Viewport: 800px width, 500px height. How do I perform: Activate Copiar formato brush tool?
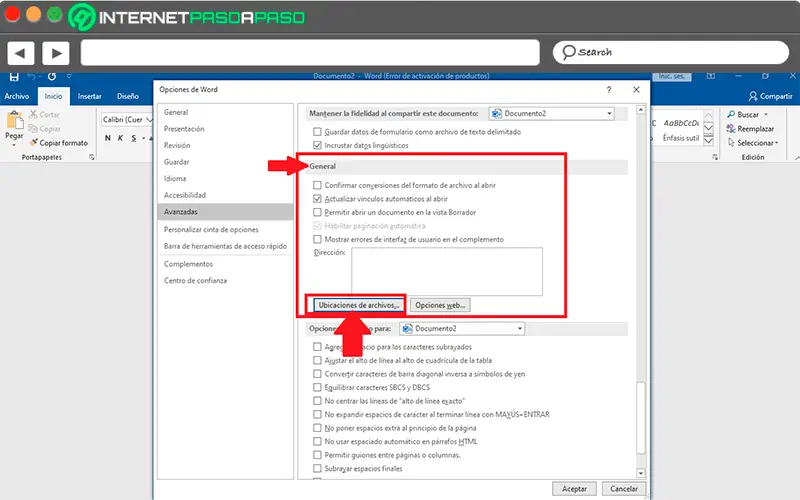point(59,143)
